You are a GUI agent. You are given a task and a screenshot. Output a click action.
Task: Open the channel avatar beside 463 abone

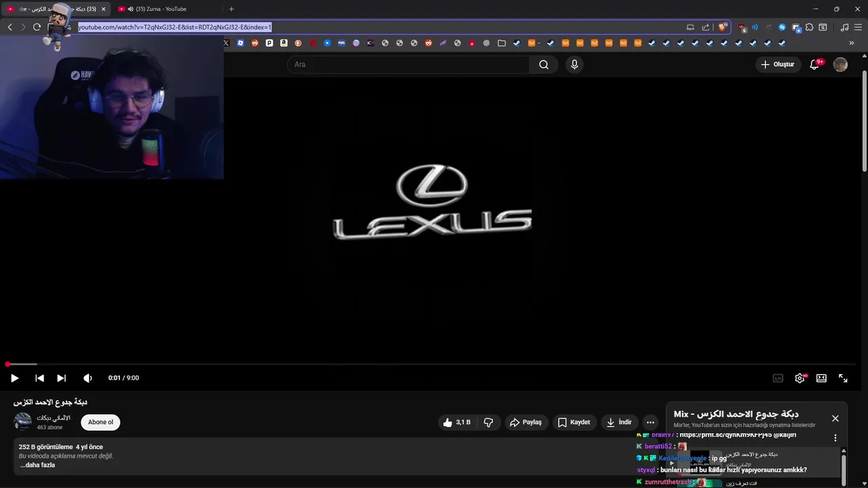pos(23,422)
